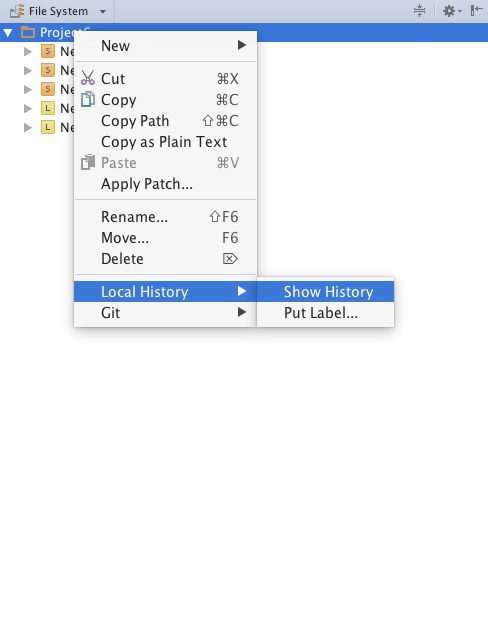Click the File System view icon
The image size is (488, 618).
[x=17, y=11]
